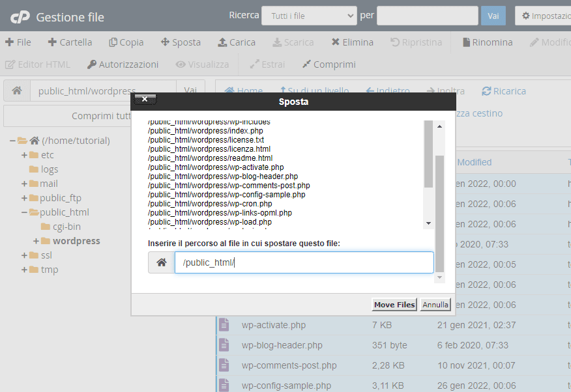Viewport: 571px width, 392px height.
Task: Click the Annulla cancel button
Action: tap(435, 305)
